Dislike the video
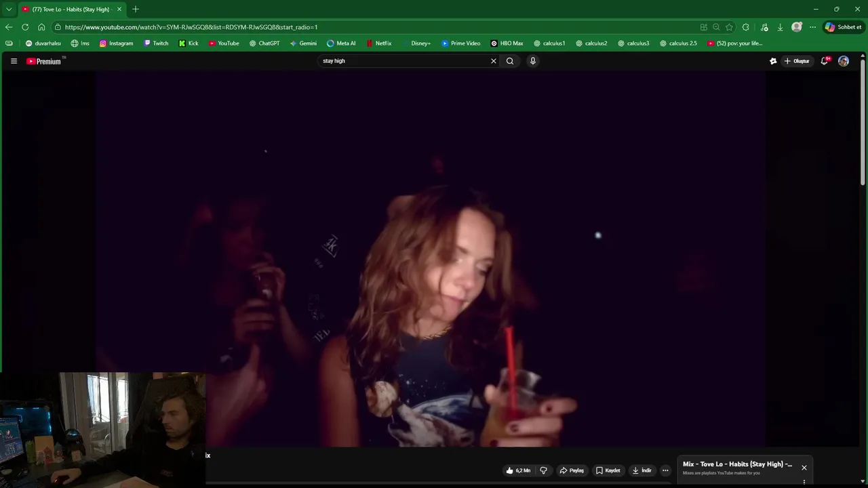 (543, 470)
